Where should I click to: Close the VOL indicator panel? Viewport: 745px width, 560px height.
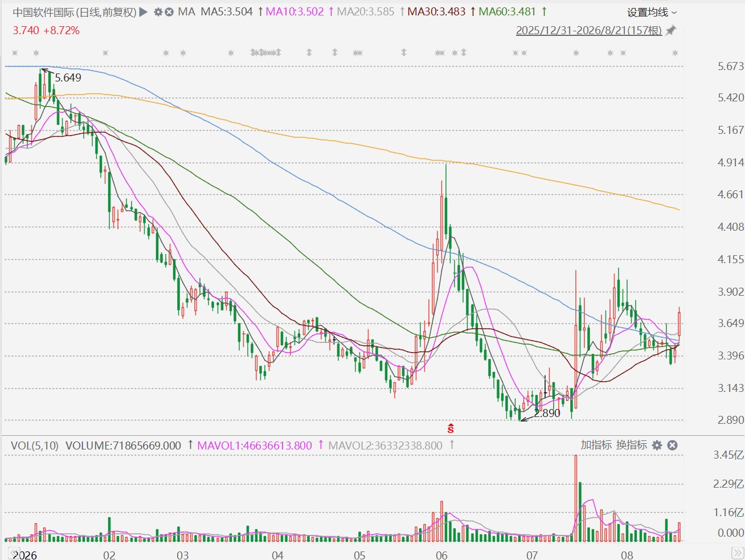click(672, 445)
